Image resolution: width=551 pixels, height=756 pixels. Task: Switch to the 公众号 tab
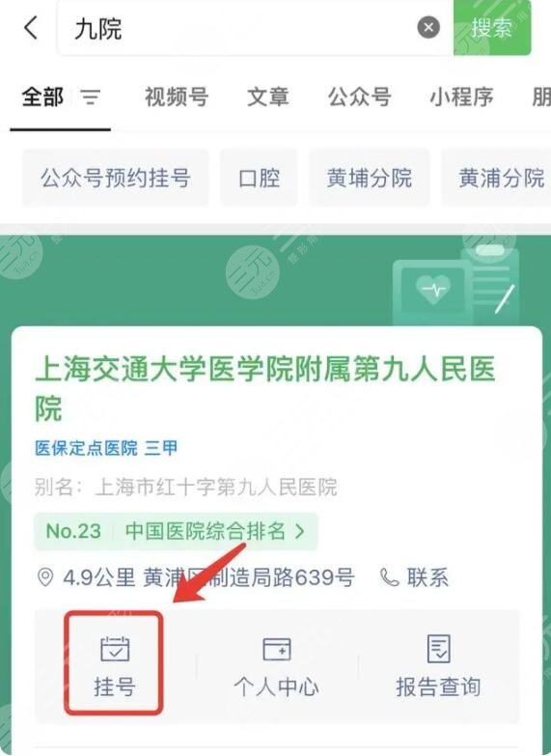click(x=360, y=97)
